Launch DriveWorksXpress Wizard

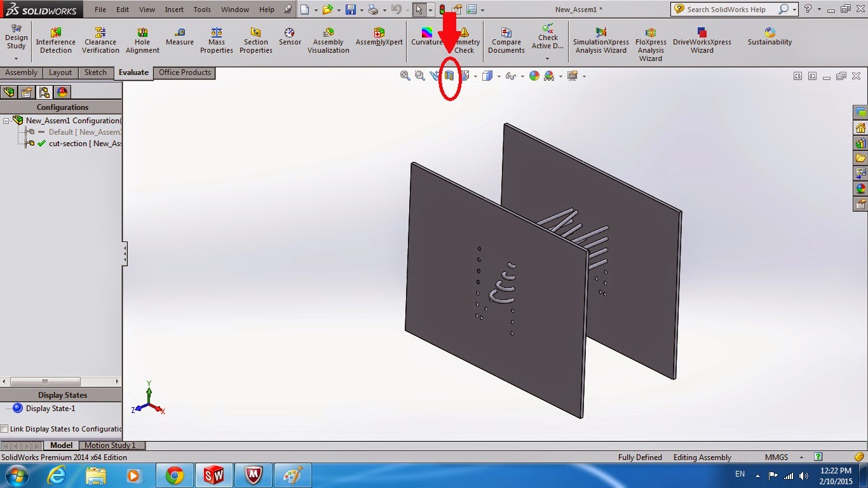(x=702, y=41)
